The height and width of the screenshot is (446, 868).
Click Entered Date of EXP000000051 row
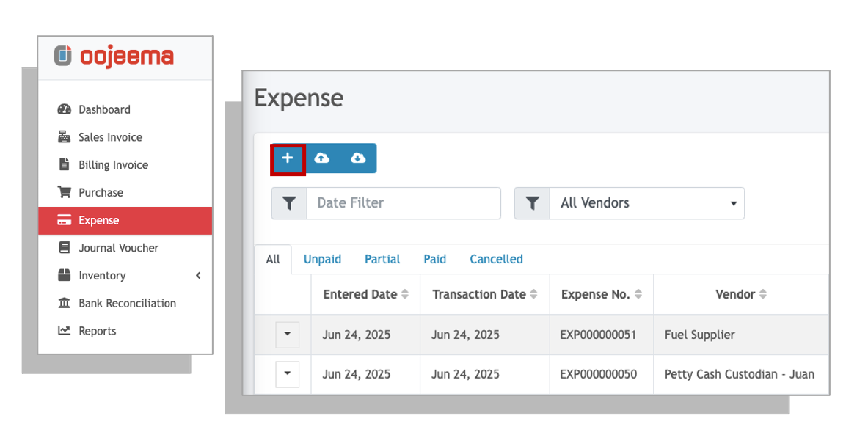[357, 334]
